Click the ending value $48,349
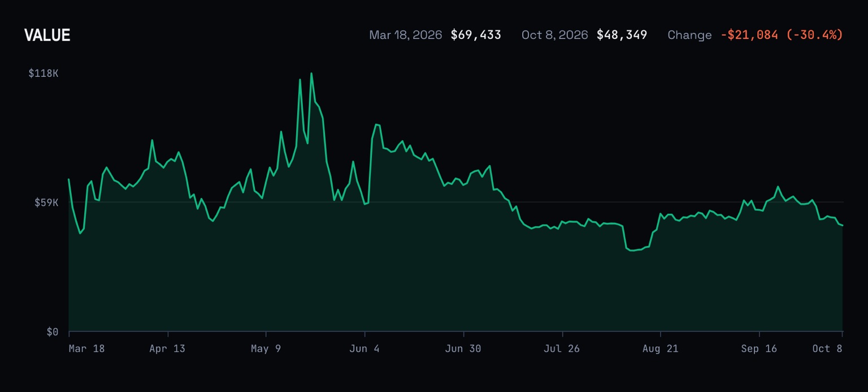868x392 pixels. pyautogui.click(x=622, y=35)
